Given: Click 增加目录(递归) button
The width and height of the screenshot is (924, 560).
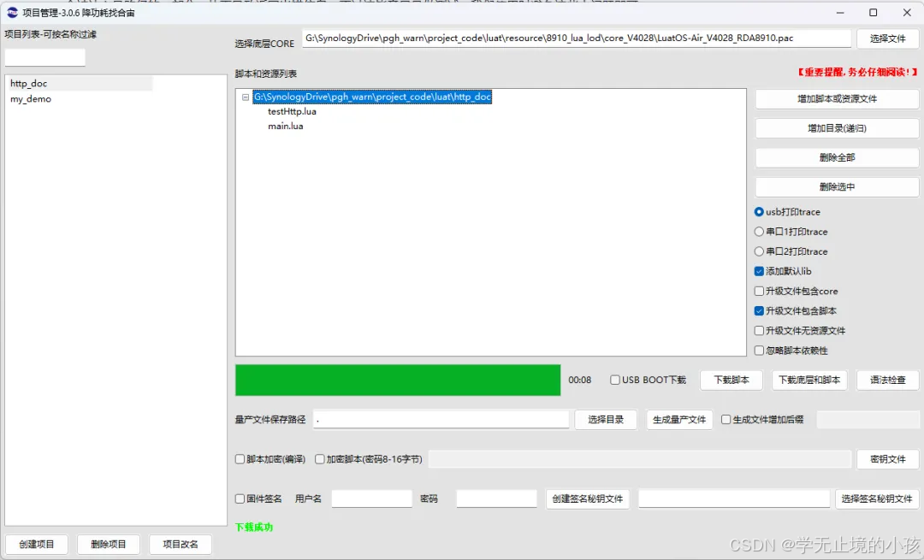Looking at the screenshot, I should coord(837,128).
